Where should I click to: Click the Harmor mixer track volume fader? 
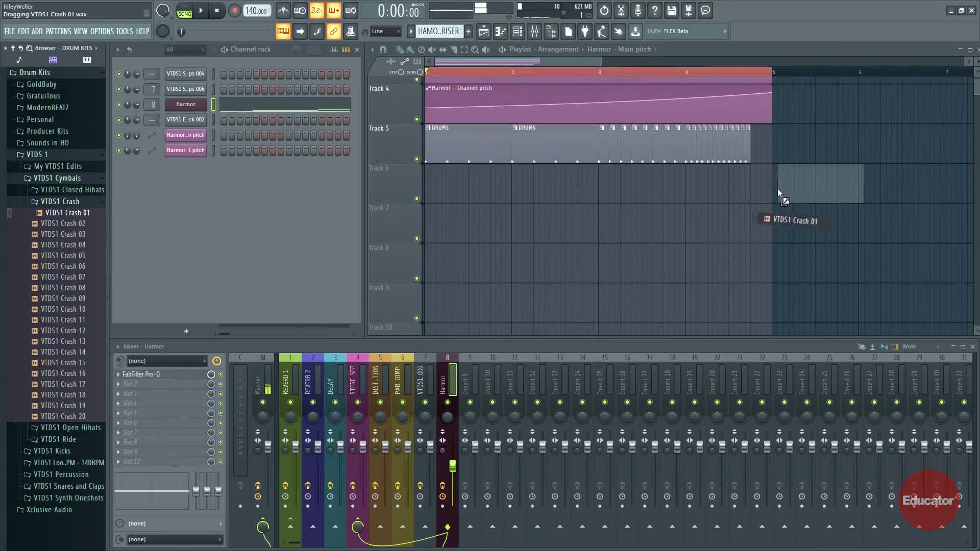pos(452,465)
